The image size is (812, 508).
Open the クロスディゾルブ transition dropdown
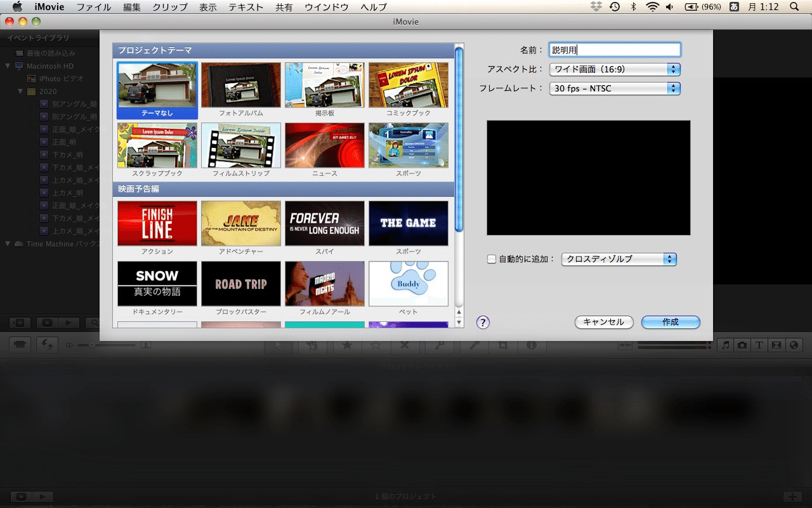(x=619, y=259)
